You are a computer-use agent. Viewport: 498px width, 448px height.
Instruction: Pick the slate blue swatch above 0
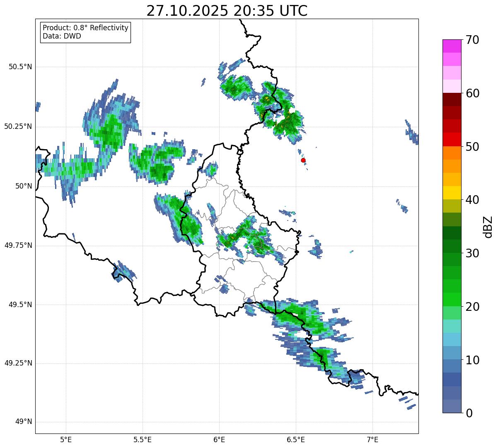coord(452,406)
